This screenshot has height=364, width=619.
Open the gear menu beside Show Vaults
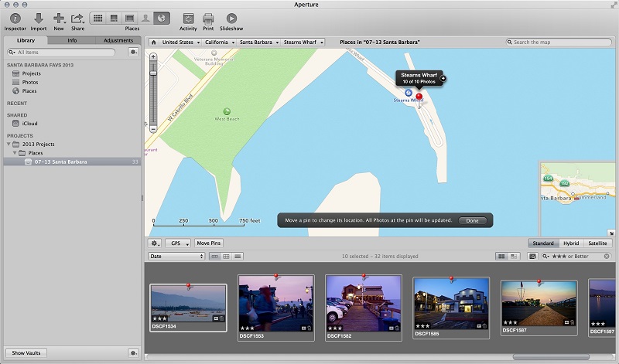[133, 353]
